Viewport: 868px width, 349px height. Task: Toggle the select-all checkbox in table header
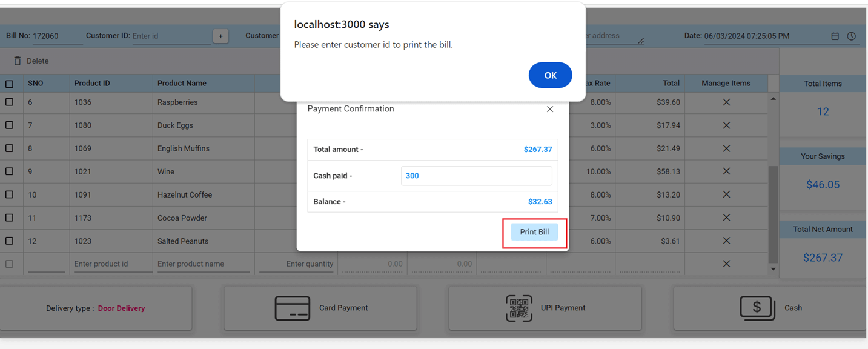pos(10,84)
